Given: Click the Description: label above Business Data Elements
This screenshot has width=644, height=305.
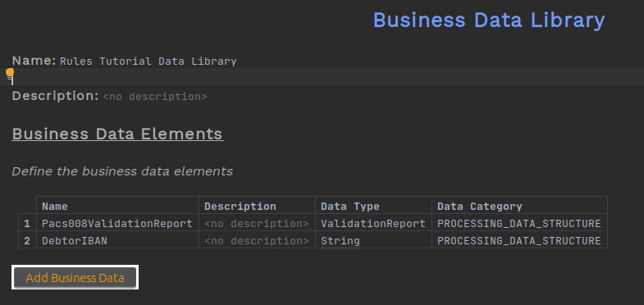Looking at the screenshot, I should point(56,96).
